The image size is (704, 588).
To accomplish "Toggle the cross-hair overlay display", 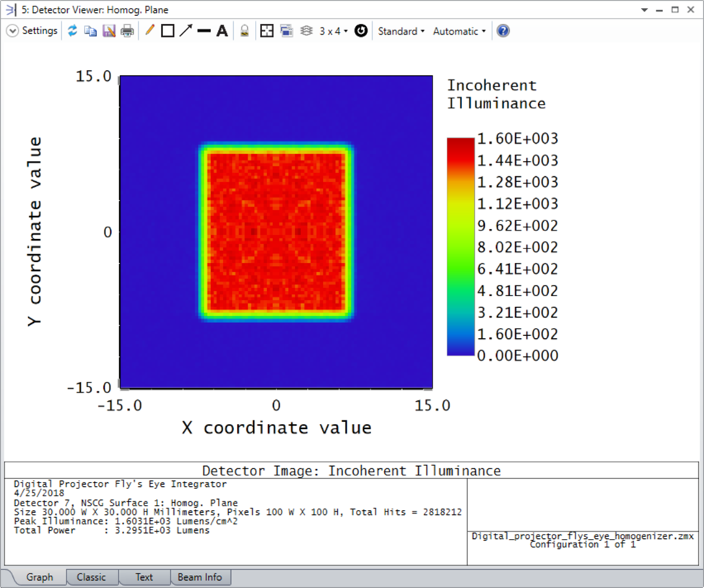I will tap(266, 30).
